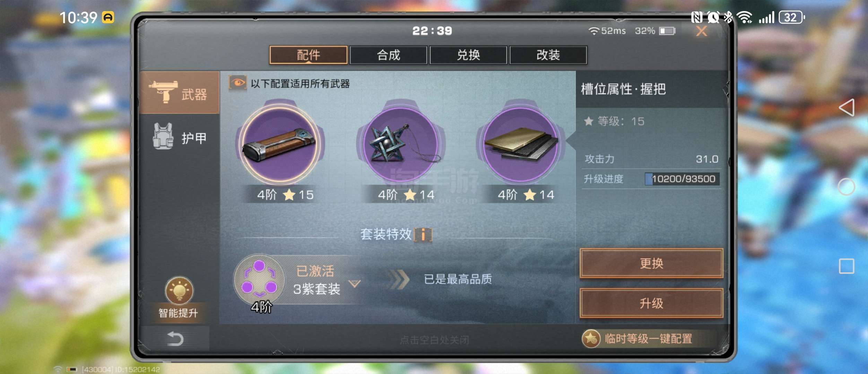Switch to the 护甲 armor category
This screenshot has height=374, width=868.
[180, 137]
